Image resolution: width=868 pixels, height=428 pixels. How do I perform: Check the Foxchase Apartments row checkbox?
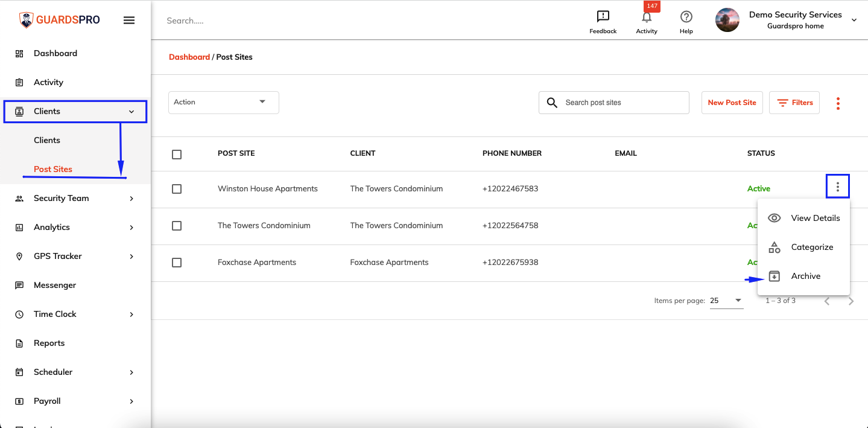point(177,263)
